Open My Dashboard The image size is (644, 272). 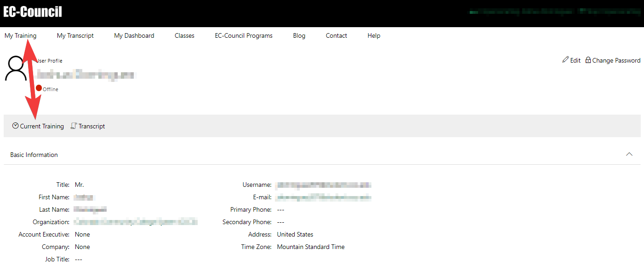point(134,35)
